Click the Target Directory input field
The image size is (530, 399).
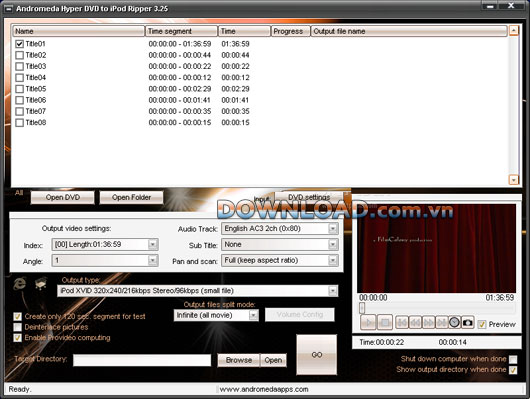[142, 360]
